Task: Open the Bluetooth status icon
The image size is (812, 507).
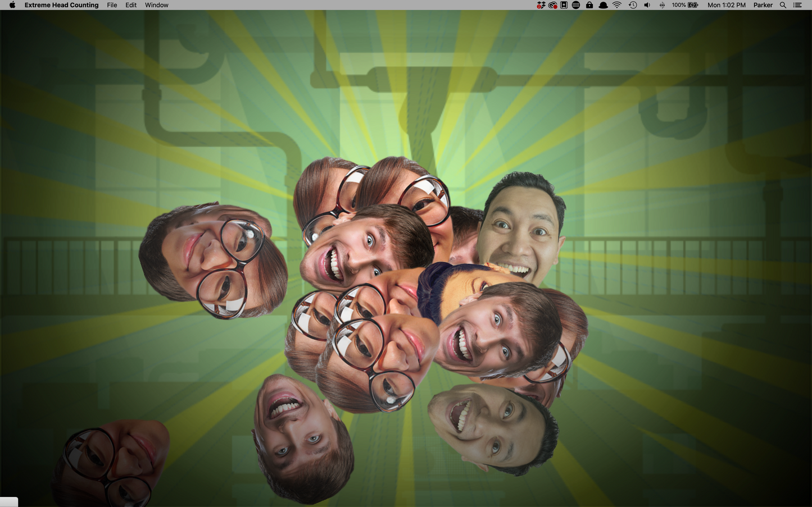Action: coord(662,5)
